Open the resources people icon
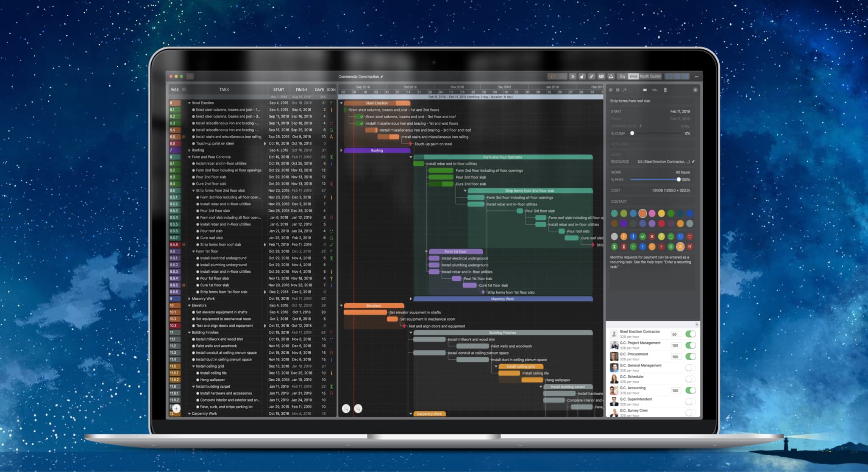This screenshot has width=868, height=472. (x=601, y=77)
